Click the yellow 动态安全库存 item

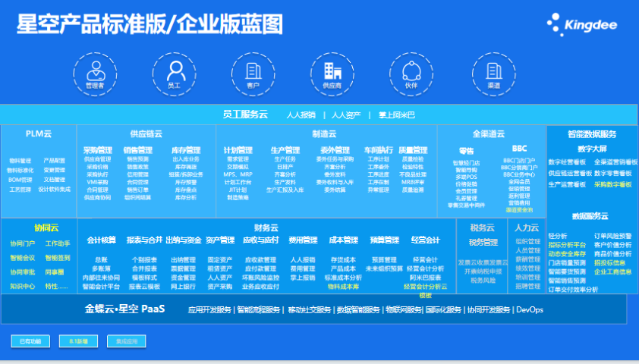point(567,253)
